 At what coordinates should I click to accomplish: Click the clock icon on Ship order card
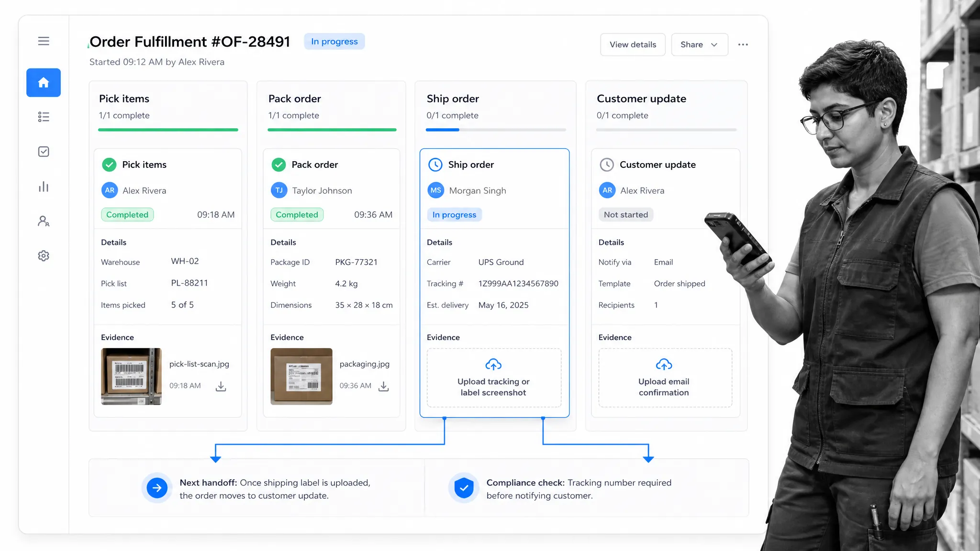click(435, 165)
